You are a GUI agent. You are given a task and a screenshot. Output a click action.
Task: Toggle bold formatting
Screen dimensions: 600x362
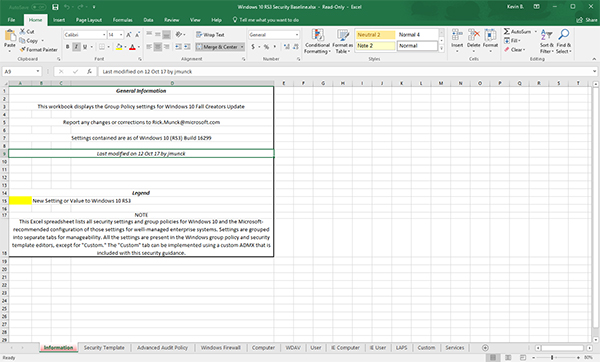pyautogui.click(x=68, y=47)
